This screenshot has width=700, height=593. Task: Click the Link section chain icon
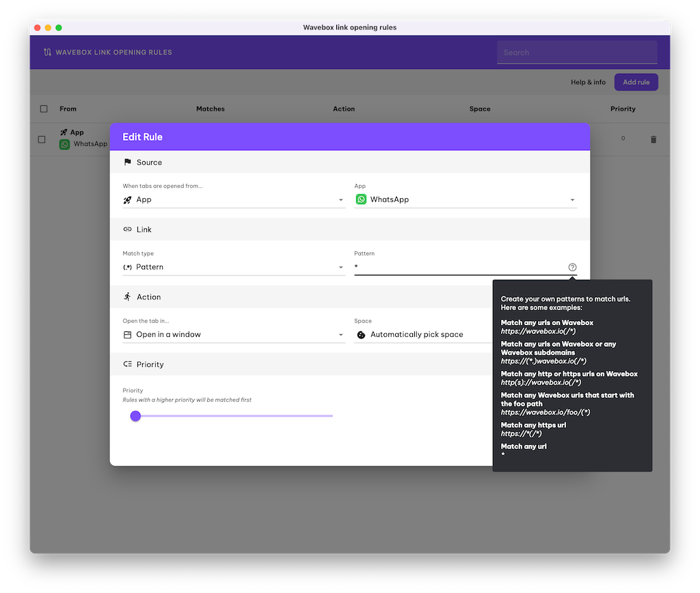coord(128,230)
